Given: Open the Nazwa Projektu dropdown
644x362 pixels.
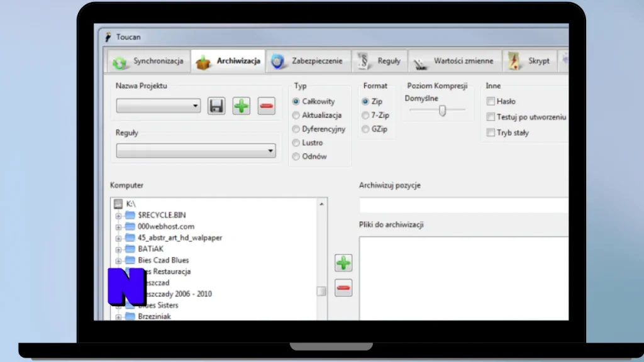Looking at the screenshot, I should pos(158,106).
